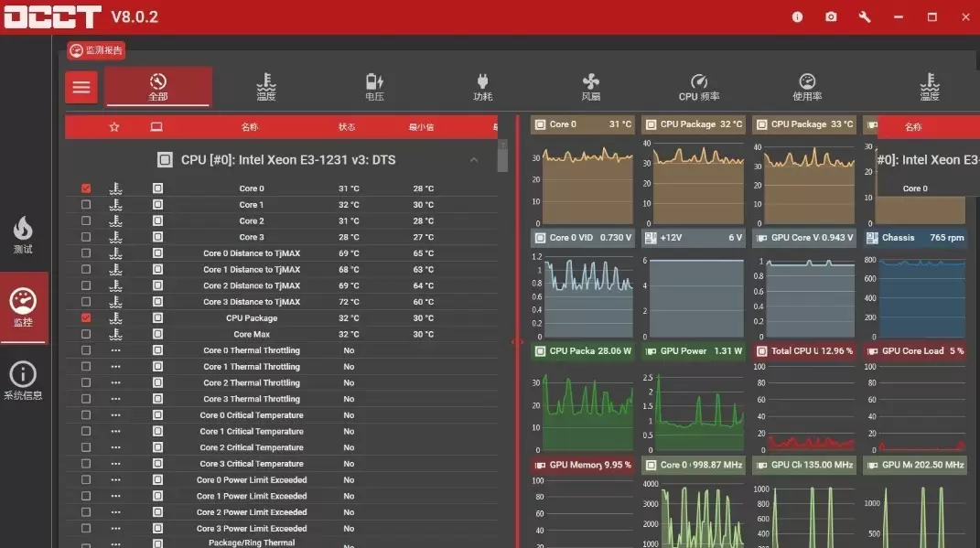
Task: Select the 使用率 usage tab
Action: [807, 87]
